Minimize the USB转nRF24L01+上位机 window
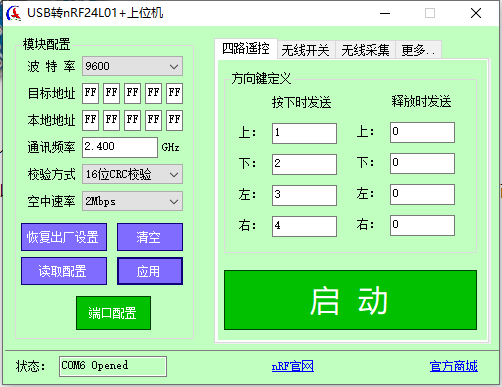The height and width of the screenshot is (387, 502). pyautogui.click(x=385, y=13)
